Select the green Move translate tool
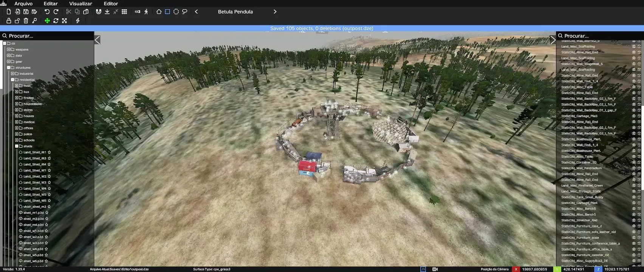This screenshot has width=644, height=272. tap(47, 21)
